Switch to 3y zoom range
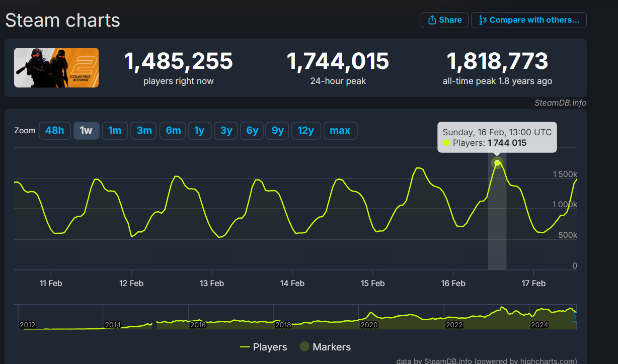The height and width of the screenshot is (364, 618). [x=226, y=131]
